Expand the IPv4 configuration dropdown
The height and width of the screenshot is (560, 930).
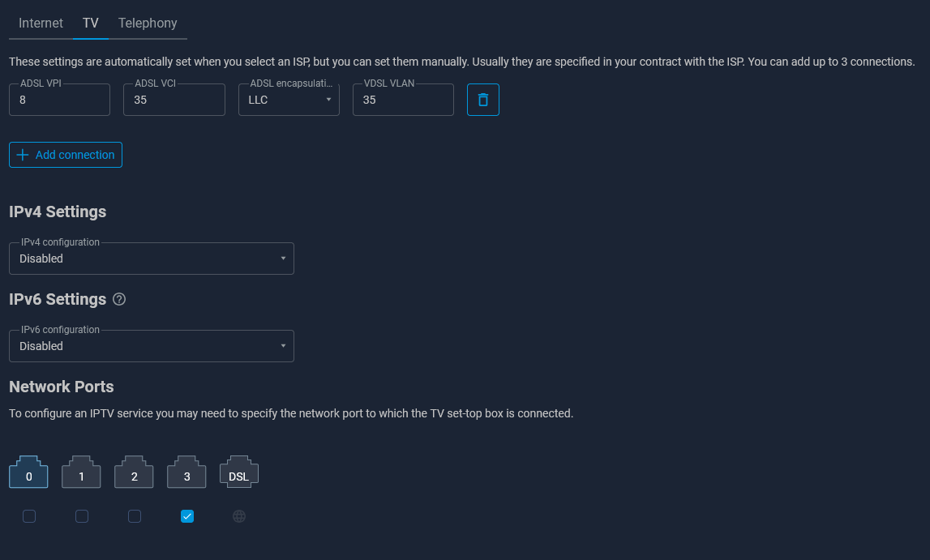151,259
